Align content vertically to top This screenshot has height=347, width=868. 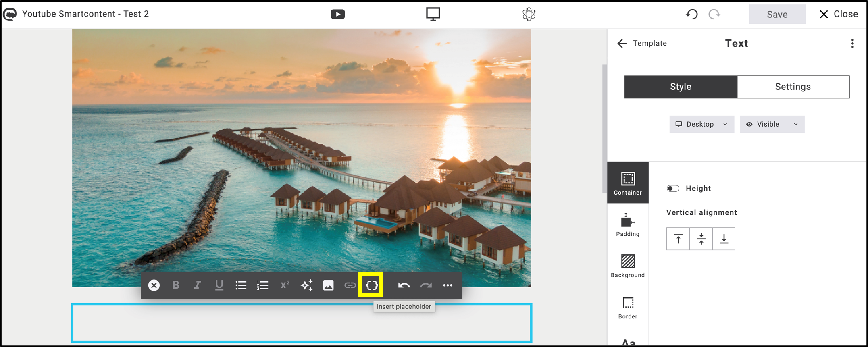tap(678, 239)
